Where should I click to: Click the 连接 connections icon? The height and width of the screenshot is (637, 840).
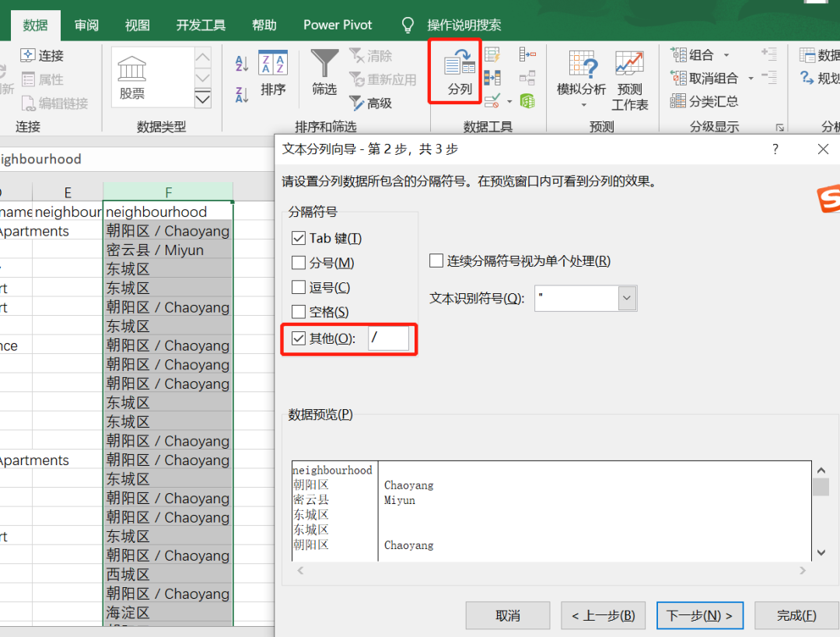[x=27, y=55]
